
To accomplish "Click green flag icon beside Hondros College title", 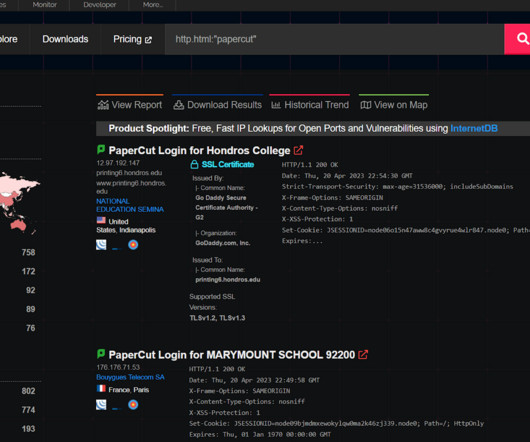I will coord(101,149).
